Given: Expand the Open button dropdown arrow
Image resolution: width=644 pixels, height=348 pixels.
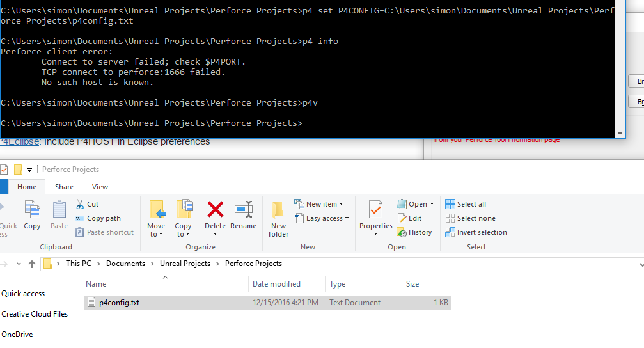Looking at the screenshot, I should (432, 204).
